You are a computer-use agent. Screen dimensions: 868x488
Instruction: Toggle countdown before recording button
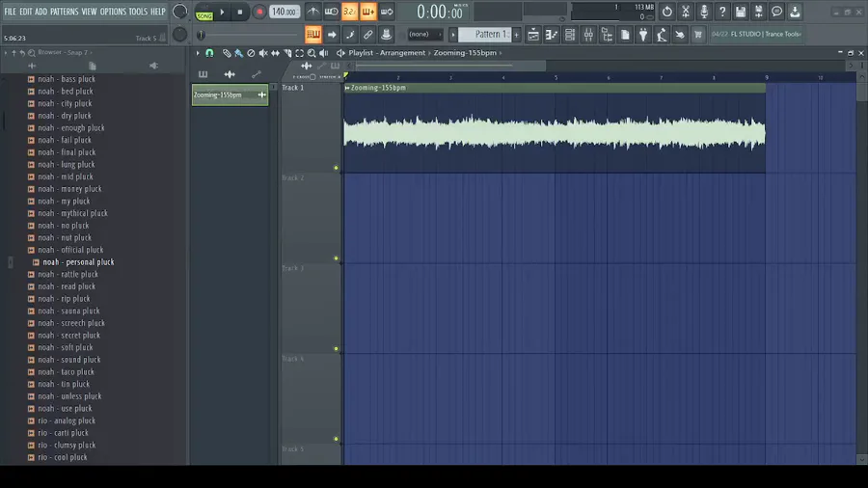pyautogui.click(x=349, y=12)
